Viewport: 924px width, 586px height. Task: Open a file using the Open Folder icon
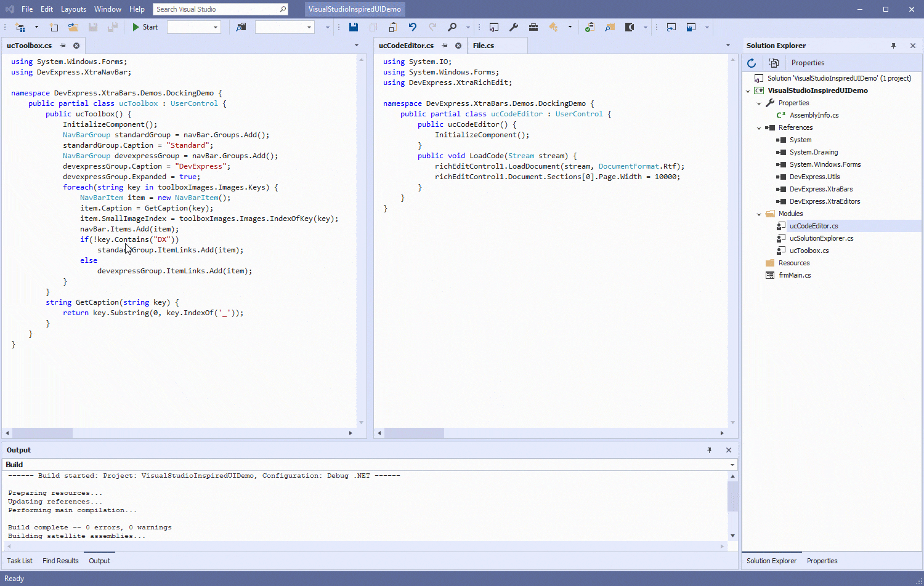(x=73, y=27)
